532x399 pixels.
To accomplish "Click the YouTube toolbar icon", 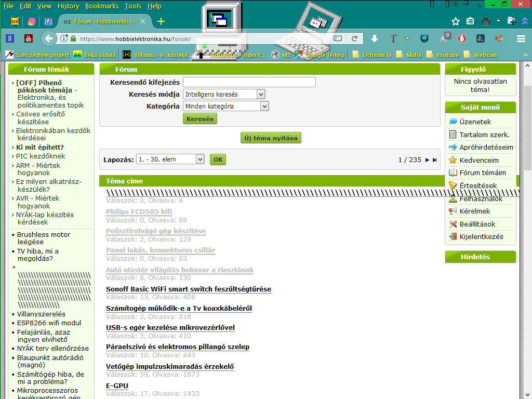I will (x=29, y=38).
